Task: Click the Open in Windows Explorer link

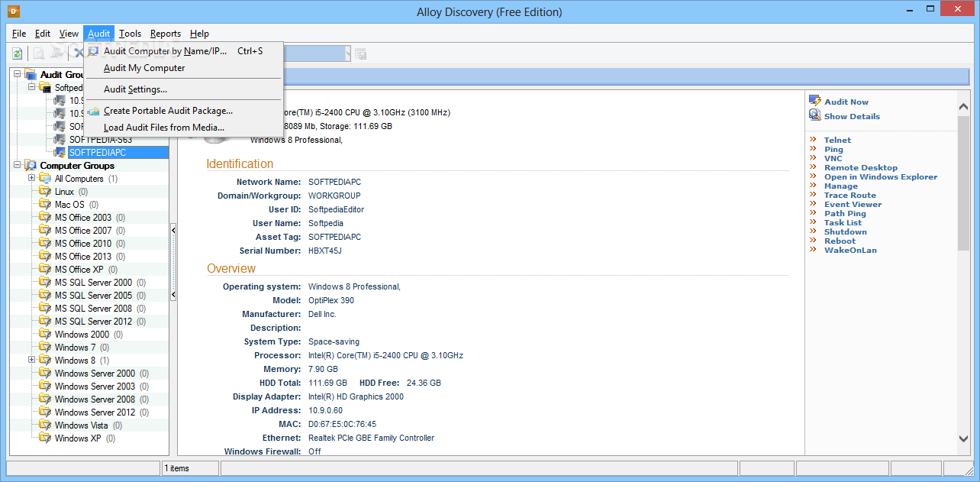Action: point(881,177)
